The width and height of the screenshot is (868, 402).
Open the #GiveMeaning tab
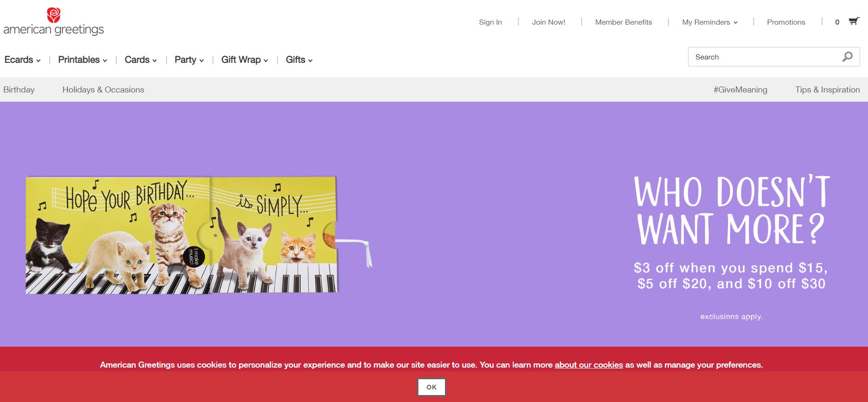point(740,90)
